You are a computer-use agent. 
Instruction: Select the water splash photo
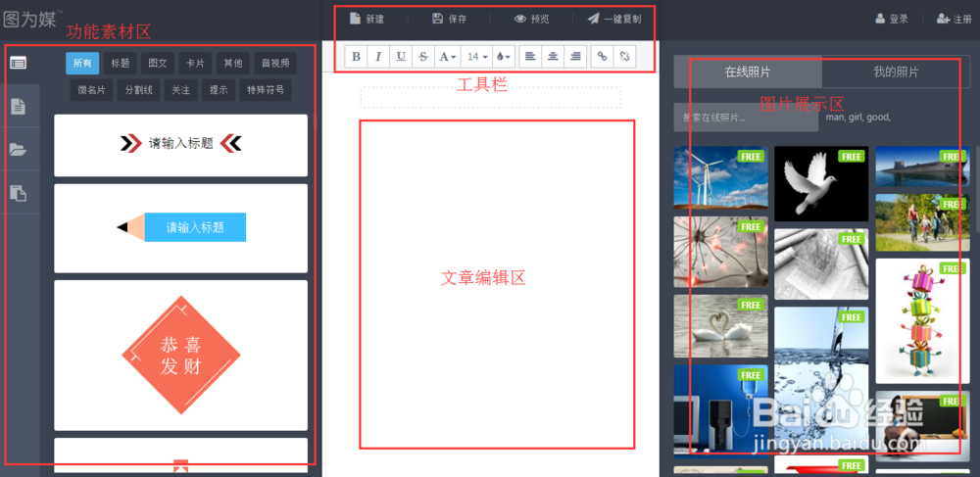click(x=821, y=379)
